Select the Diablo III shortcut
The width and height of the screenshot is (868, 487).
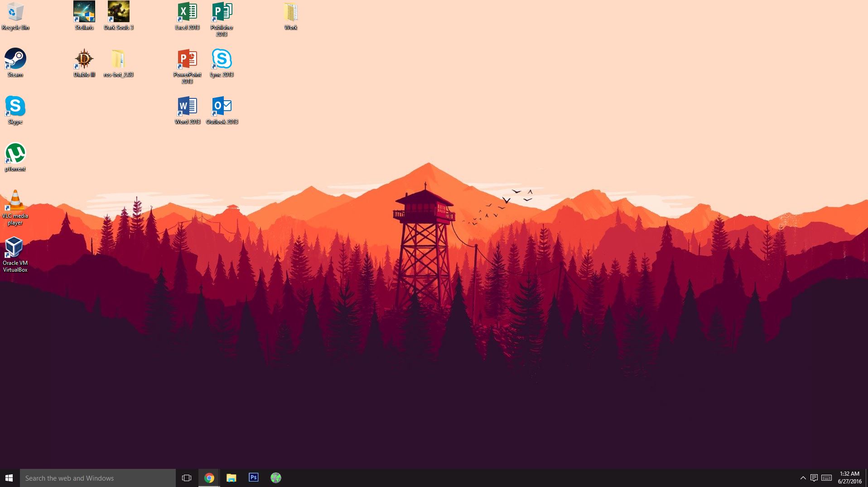(84, 63)
